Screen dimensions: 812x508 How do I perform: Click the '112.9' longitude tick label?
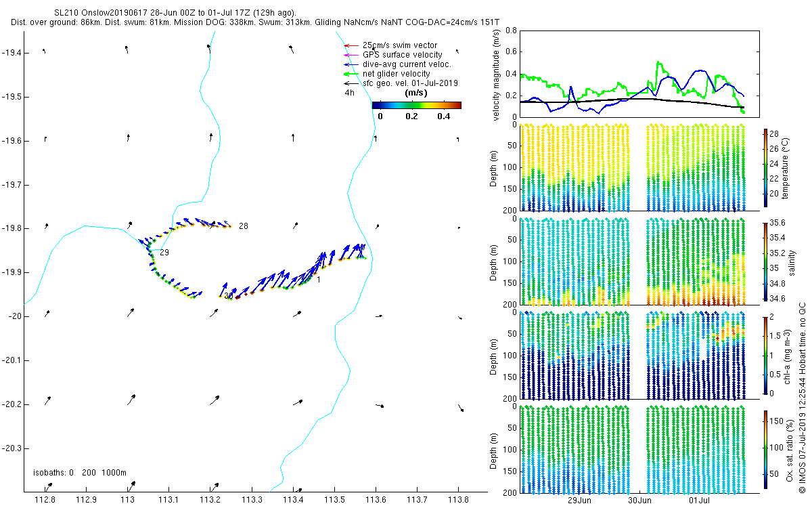pos(87,501)
